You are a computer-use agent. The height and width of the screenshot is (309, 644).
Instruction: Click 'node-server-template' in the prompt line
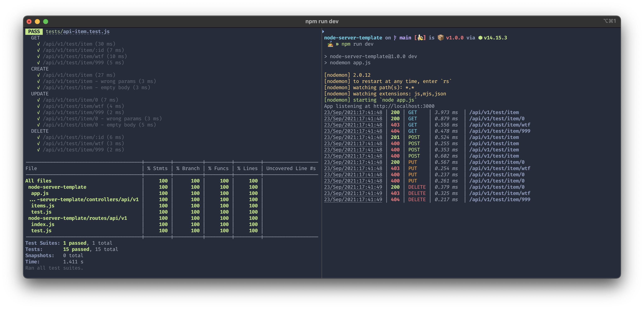pyautogui.click(x=353, y=38)
